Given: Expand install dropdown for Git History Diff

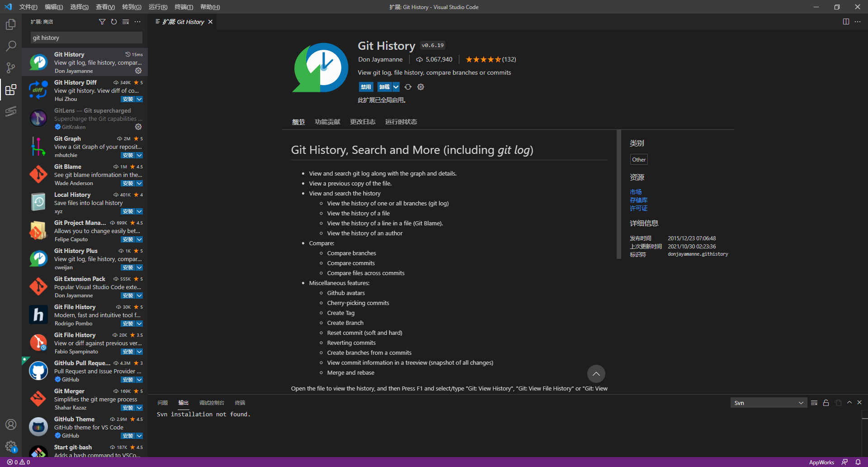Looking at the screenshot, I should [139, 99].
